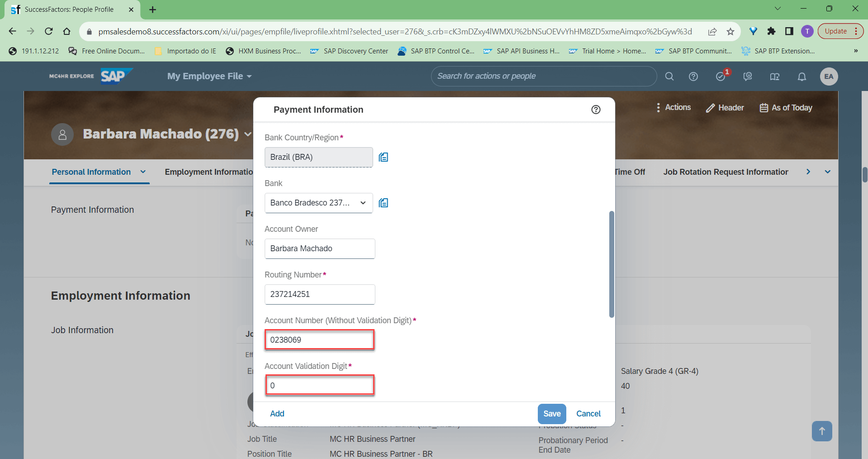The height and width of the screenshot is (459, 868).
Task: View change history for Bank field
Action: 383,203
